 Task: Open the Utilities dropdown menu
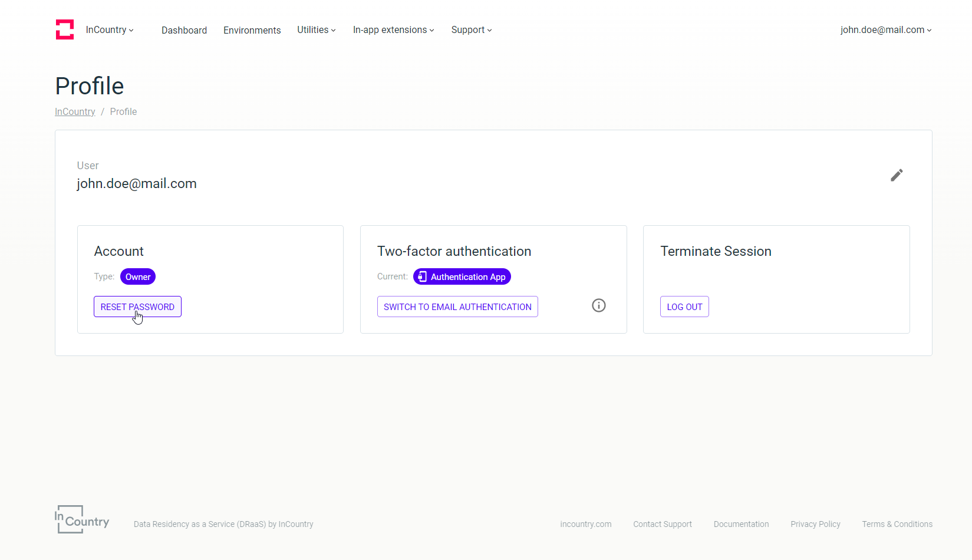click(317, 30)
